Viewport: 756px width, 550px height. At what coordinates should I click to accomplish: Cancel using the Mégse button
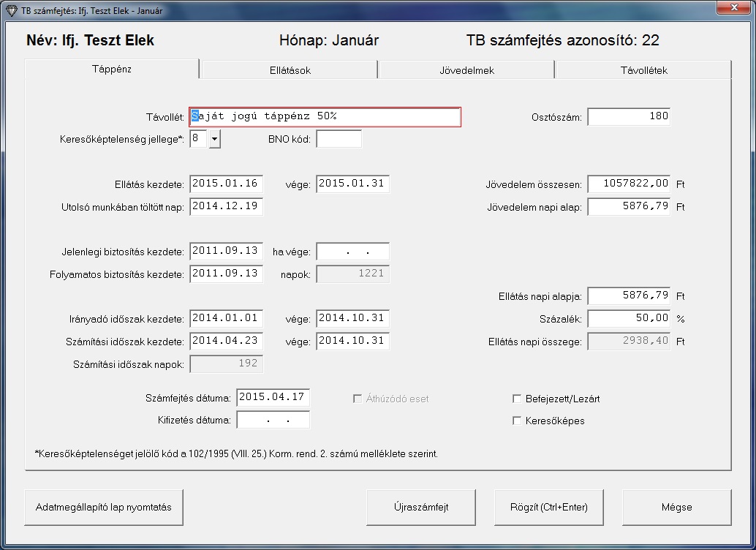click(676, 507)
